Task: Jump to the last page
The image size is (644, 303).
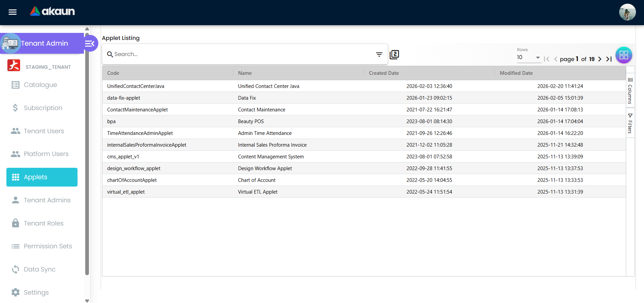Action: point(609,59)
